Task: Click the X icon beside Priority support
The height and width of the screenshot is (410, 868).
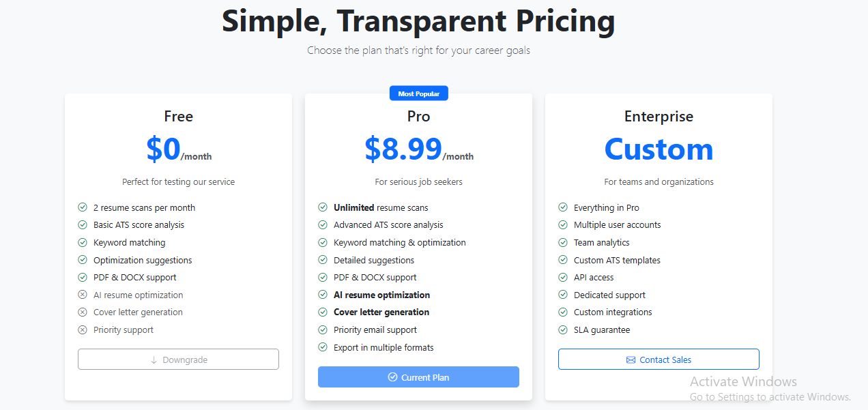Action: click(x=83, y=330)
